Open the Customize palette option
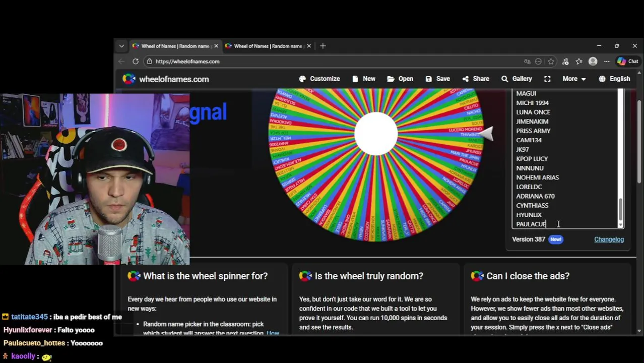644x363 pixels. pos(319,79)
